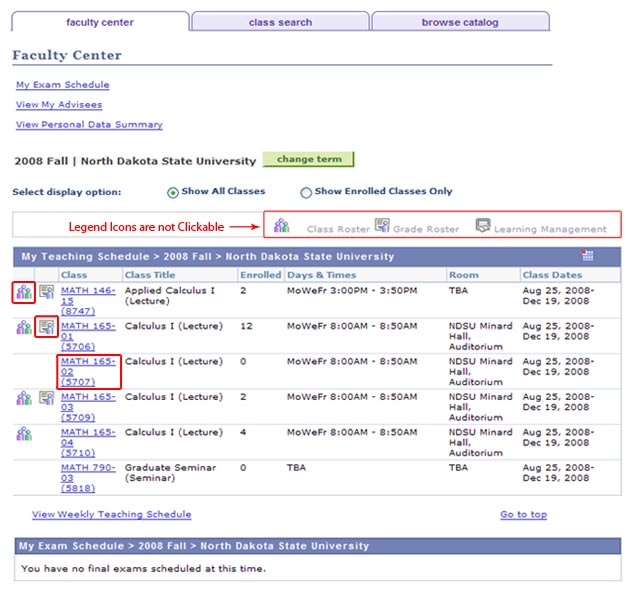Click the Go to top link

pyautogui.click(x=523, y=515)
